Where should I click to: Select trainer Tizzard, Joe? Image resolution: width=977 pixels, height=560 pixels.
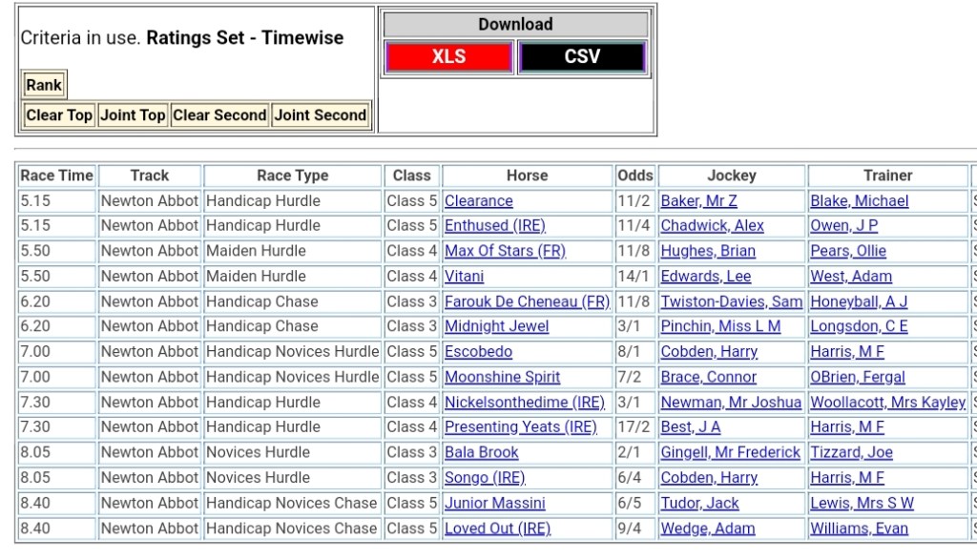[x=851, y=452]
